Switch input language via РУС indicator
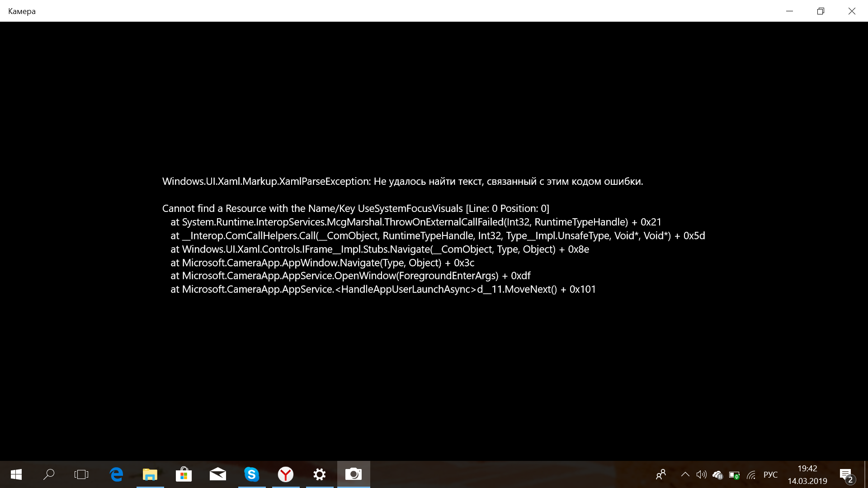Screen dimensions: 868x488 770,474
